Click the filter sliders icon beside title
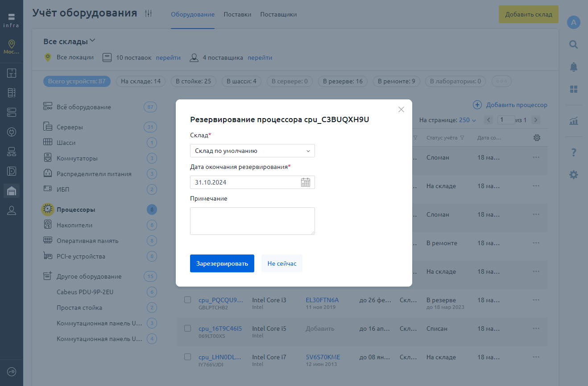The image size is (588, 386). point(149,14)
